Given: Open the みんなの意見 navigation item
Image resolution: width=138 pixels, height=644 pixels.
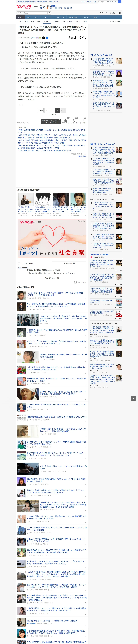Looking at the screenshot, I should 73,17.
